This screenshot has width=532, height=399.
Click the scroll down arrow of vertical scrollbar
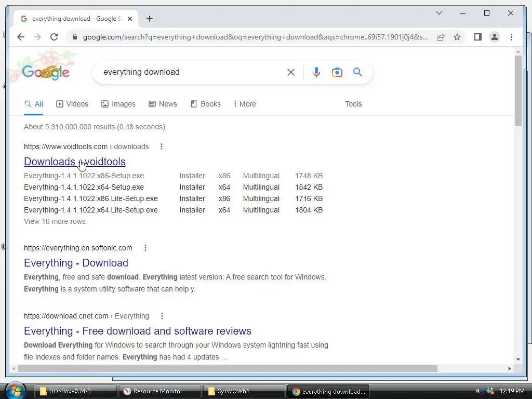[518, 360]
